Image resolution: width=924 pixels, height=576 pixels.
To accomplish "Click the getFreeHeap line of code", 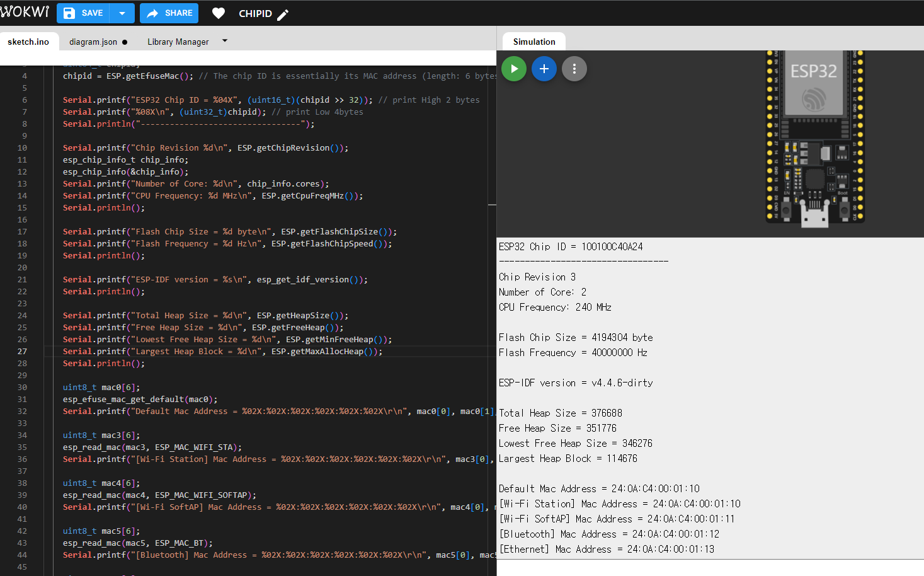I will (x=203, y=328).
